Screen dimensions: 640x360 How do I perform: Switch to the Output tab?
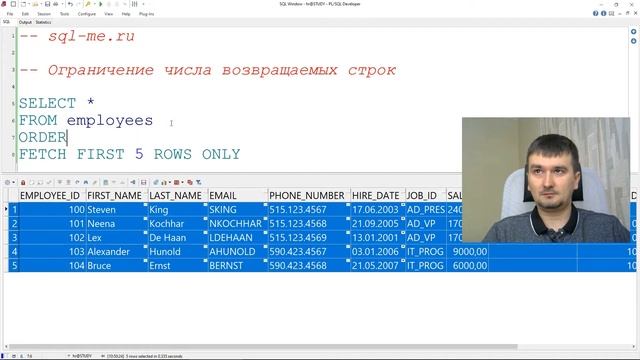pos(25,22)
